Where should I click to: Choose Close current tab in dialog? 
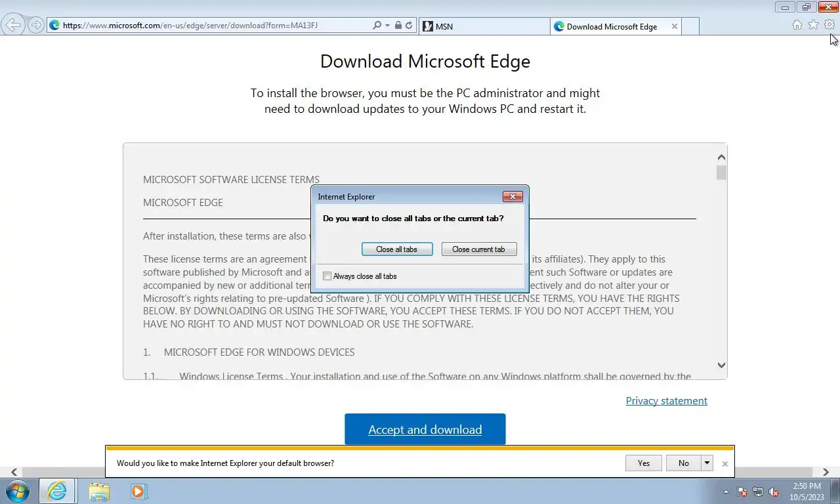coord(479,249)
